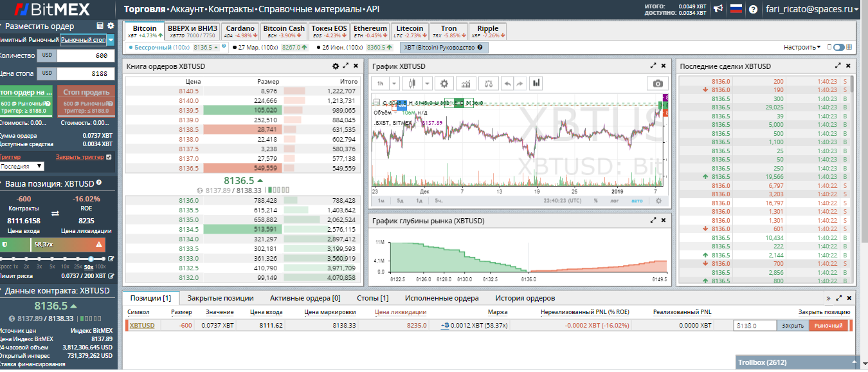Toggle 'авто' auto scale on chart
The height and width of the screenshot is (372, 868).
click(x=637, y=201)
